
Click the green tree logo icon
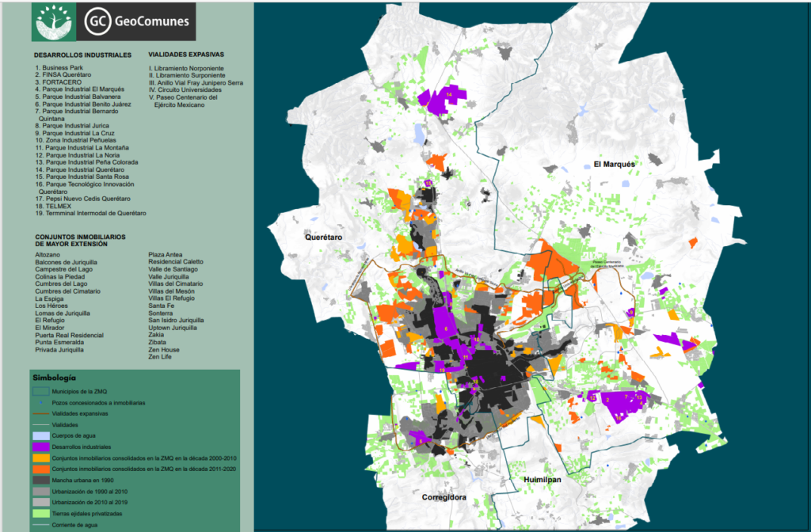point(54,21)
